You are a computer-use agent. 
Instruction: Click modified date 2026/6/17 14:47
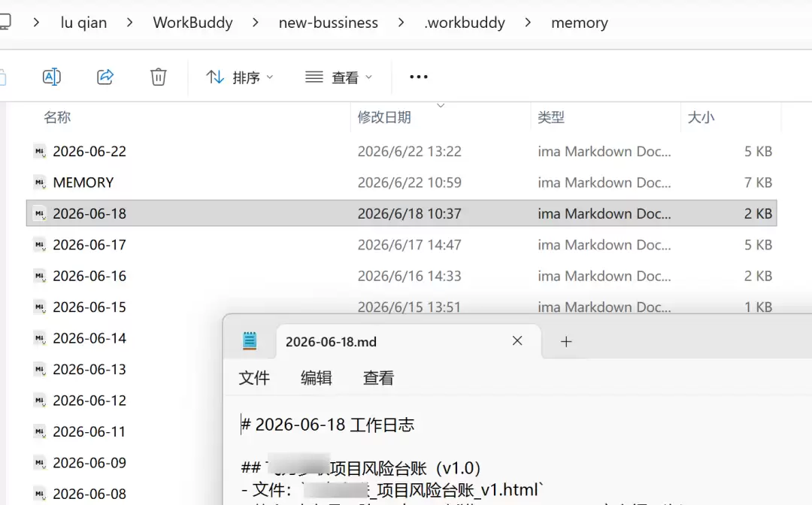click(x=409, y=245)
